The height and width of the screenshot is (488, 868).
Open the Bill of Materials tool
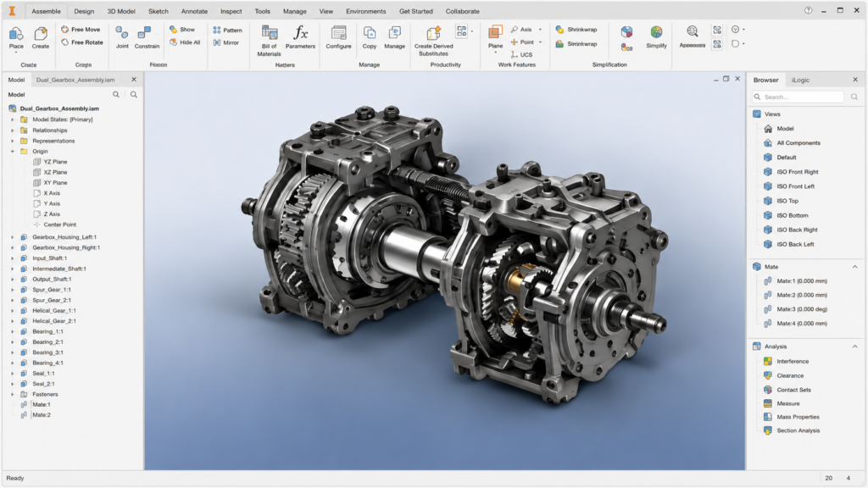tap(269, 41)
